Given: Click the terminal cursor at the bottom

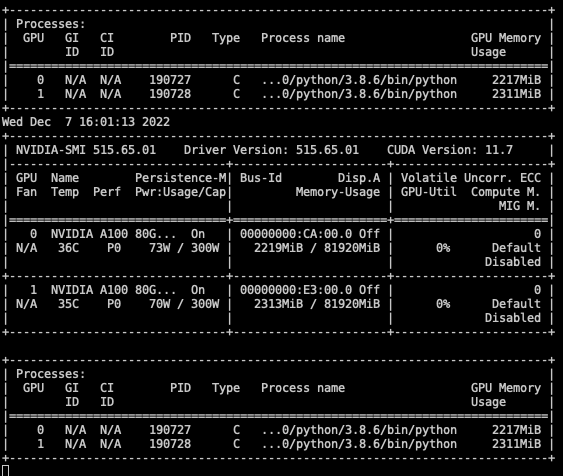Looking at the screenshot, I should 5,471.
